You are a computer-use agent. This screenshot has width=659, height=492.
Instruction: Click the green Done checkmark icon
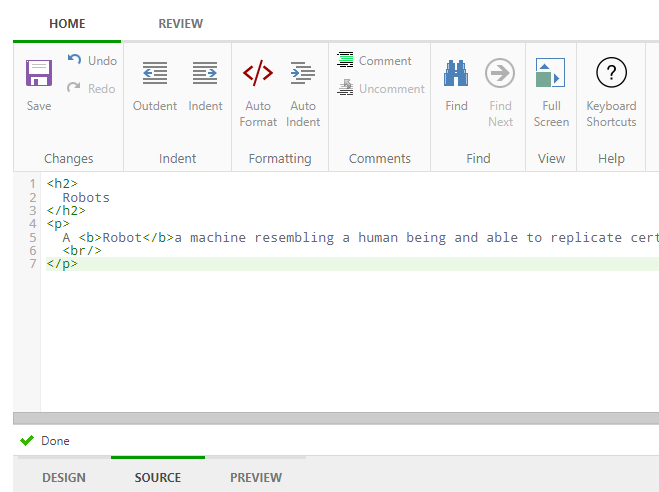(27, 440)
